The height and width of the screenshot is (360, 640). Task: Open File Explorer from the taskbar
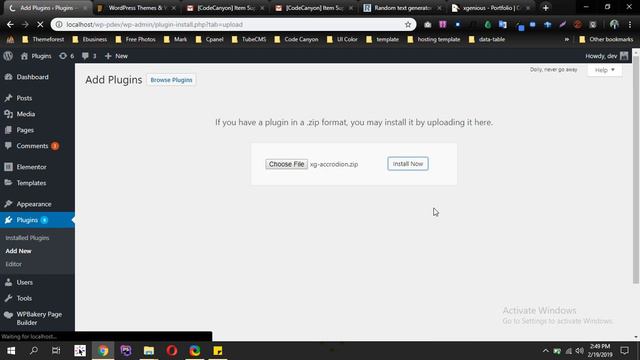(x=149, y=351)
